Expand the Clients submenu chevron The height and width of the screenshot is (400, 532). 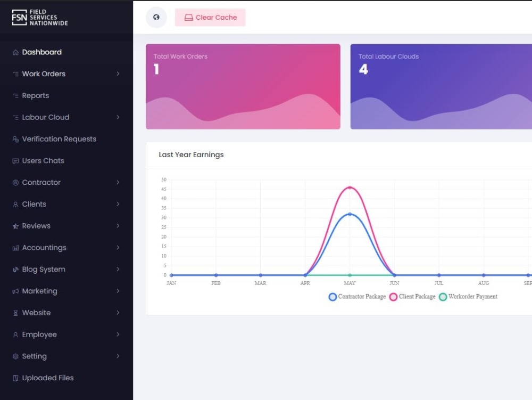pos(118,204)
